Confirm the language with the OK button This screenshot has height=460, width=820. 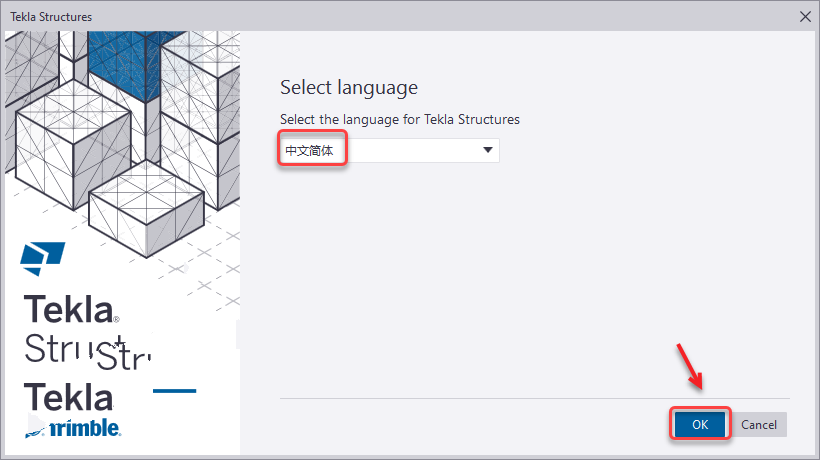point(700,424)
